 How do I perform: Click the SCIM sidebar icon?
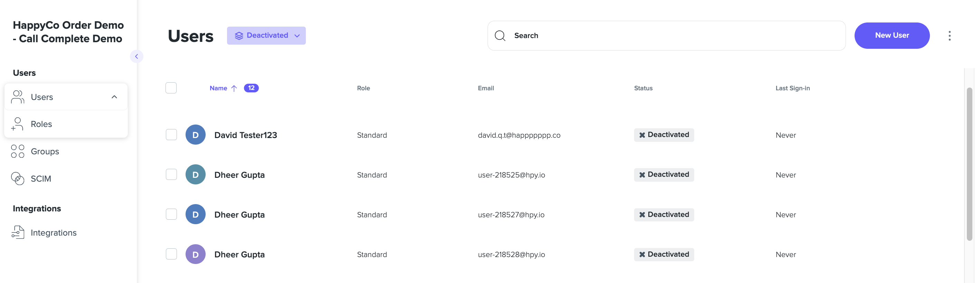pyautogui.click(x=18, y=179)
